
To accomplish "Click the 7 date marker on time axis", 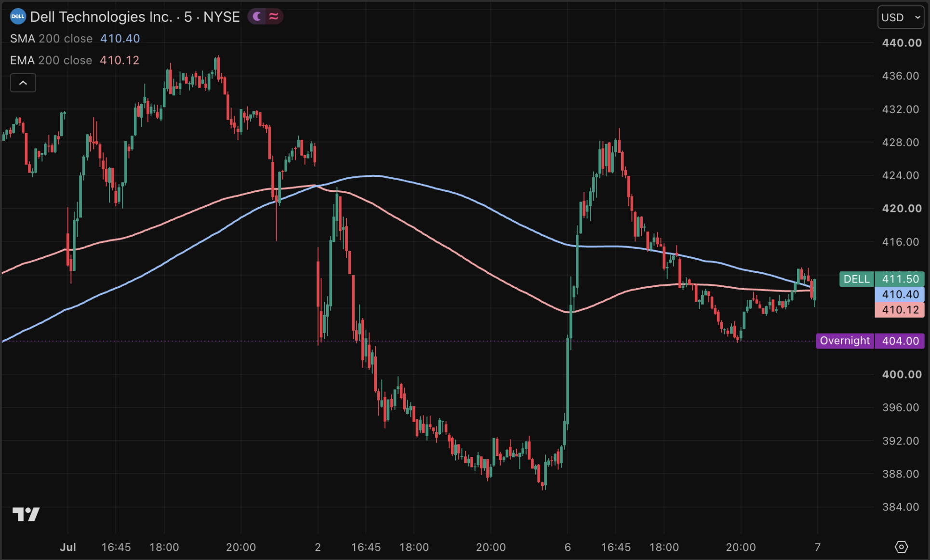I will (x=817, y=547).
